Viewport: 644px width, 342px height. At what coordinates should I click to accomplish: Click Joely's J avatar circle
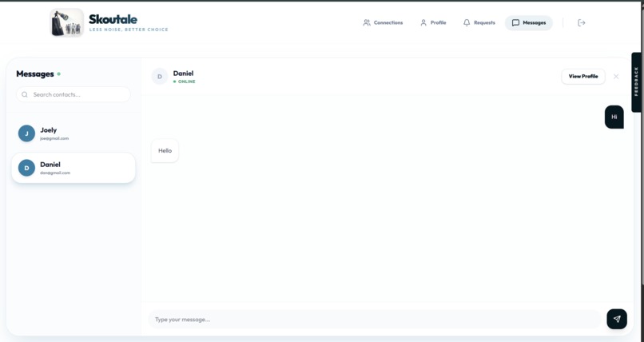pos(26,133)
